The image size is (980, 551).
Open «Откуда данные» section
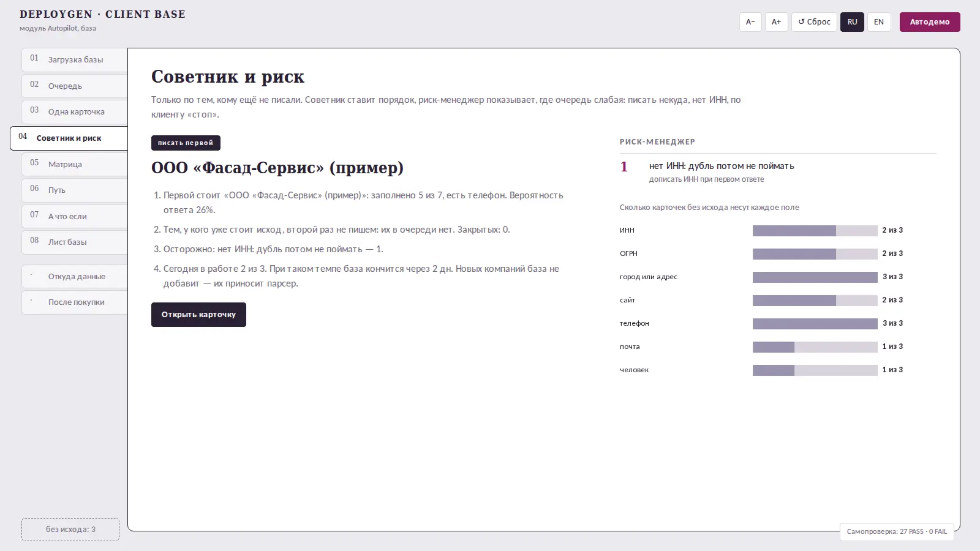(75, 277)
